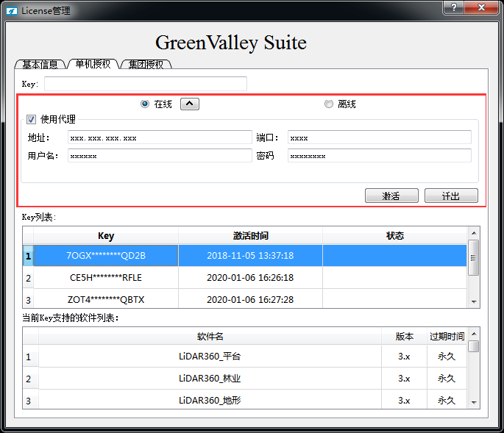Click the 过期时间 column header

coord(447,336)
